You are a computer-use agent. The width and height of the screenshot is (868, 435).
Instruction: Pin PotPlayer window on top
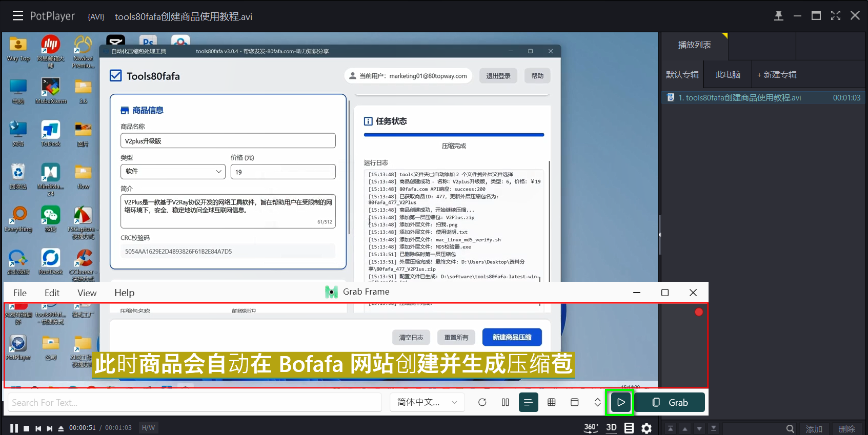click(x=778, y=16)
